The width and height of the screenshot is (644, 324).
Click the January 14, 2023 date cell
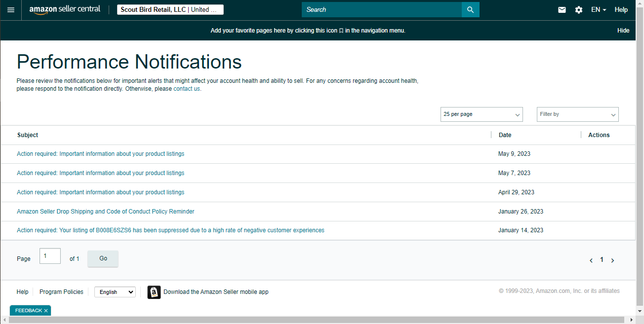pos(521,230)
